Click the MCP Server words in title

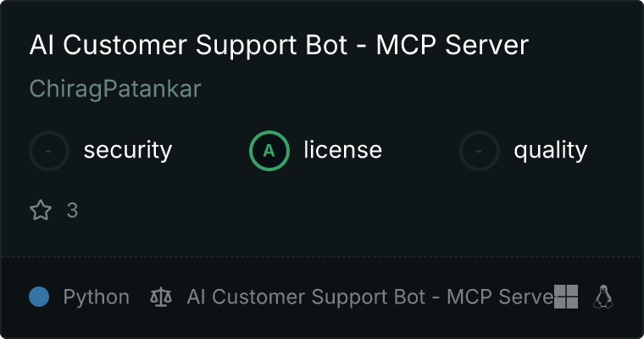tap(452, 45)
